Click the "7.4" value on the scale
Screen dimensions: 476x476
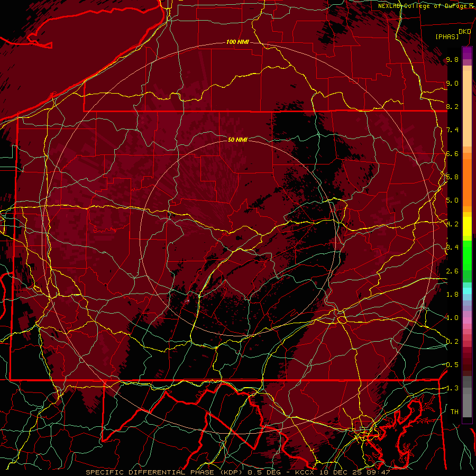[x=452, y=130]
